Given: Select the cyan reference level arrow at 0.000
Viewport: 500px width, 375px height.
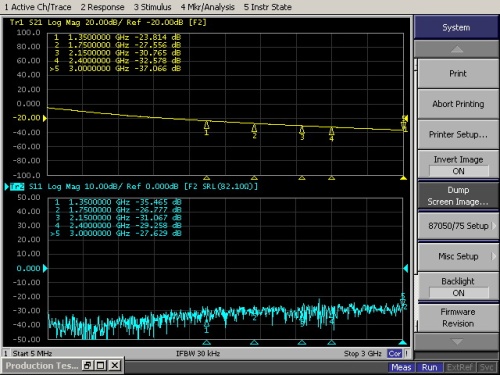Looking at the screenshot, I should click(x=45, y=268).
